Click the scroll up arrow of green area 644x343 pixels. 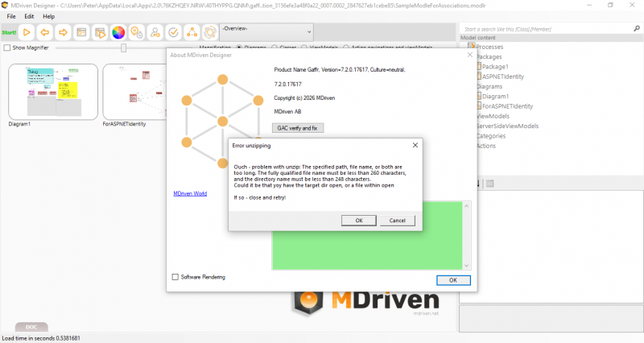[466, 206]
